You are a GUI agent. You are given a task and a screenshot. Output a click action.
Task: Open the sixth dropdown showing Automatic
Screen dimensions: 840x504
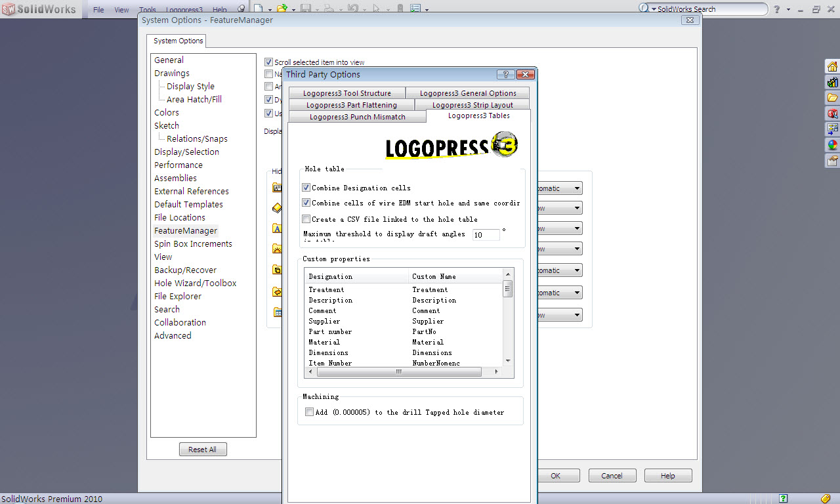560,293
